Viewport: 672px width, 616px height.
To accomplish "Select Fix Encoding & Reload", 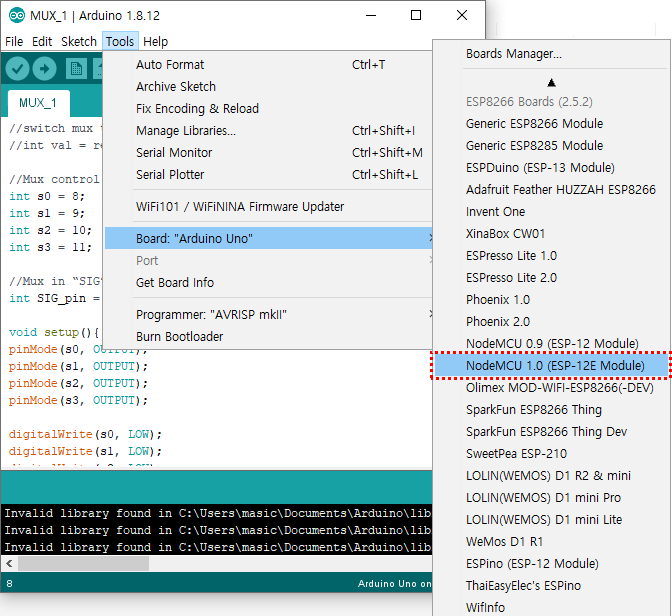I will tap(268, 108).
